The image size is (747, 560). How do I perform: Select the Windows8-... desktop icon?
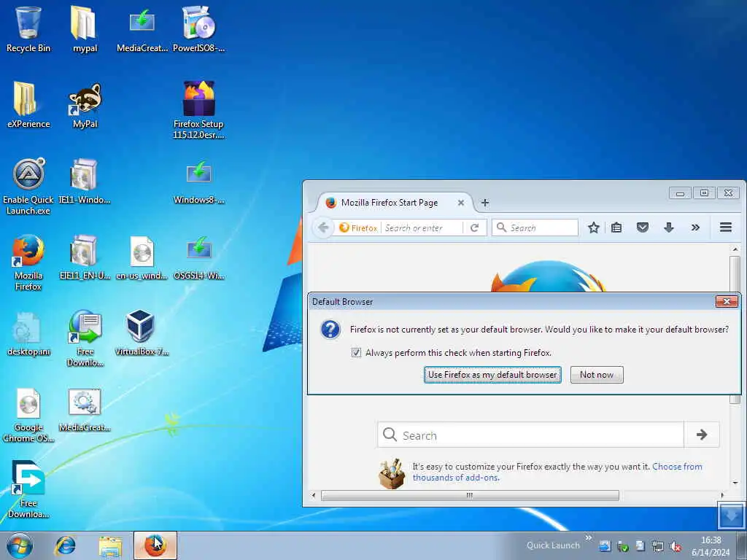click(198, 181)
